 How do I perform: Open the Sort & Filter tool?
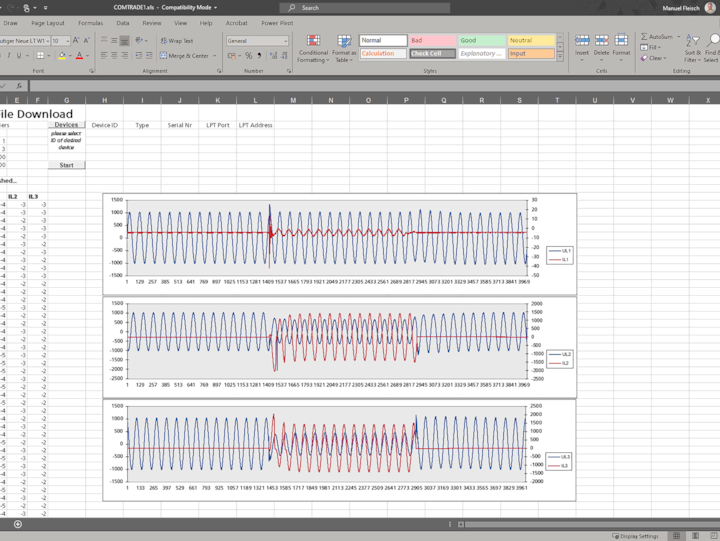tap(693, 41)
